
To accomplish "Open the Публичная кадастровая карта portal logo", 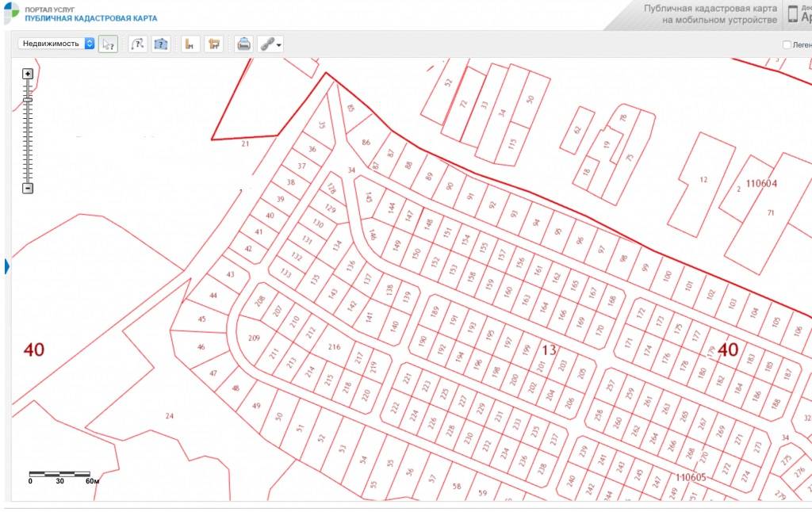I will (80, 14).
